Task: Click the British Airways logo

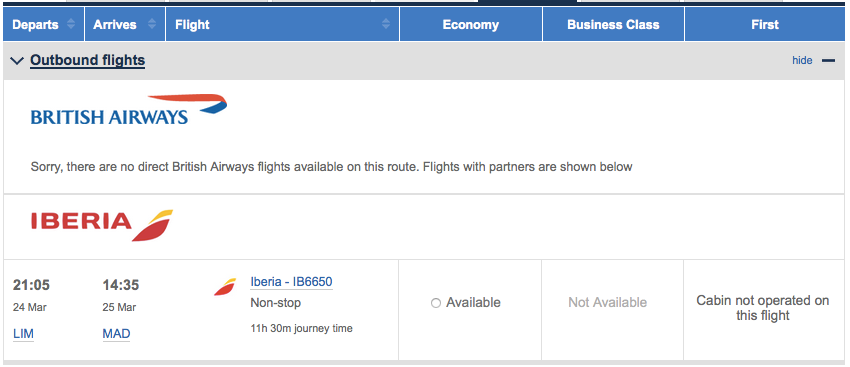Action: (x=129, y=110)
